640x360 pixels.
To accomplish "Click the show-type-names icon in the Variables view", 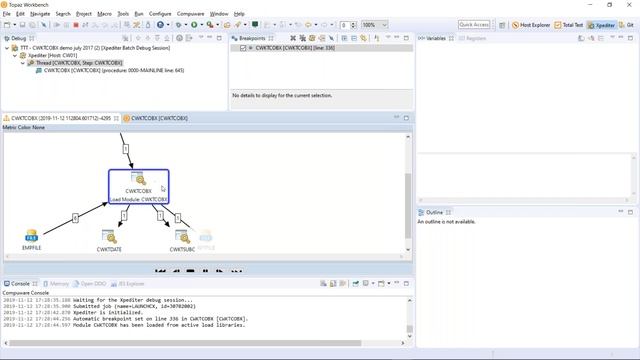I will point(581,38).
